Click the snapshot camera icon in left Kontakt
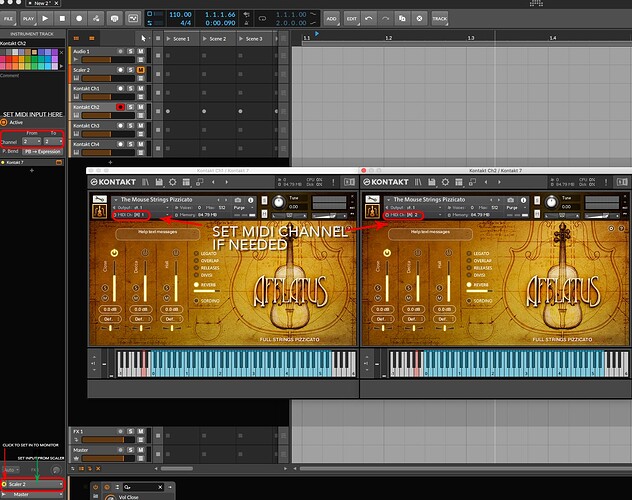This screenshot has width=632, height=500. coord(238,200)
